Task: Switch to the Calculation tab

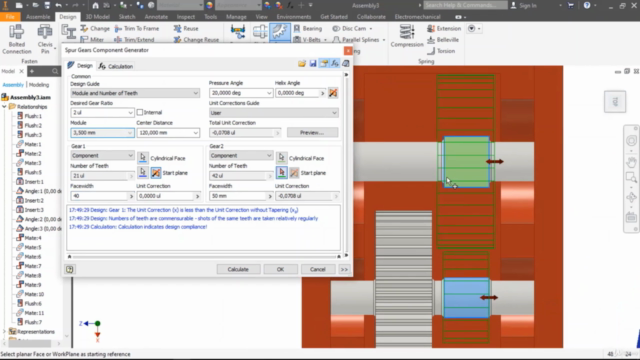Action: (x=116, y=66)
